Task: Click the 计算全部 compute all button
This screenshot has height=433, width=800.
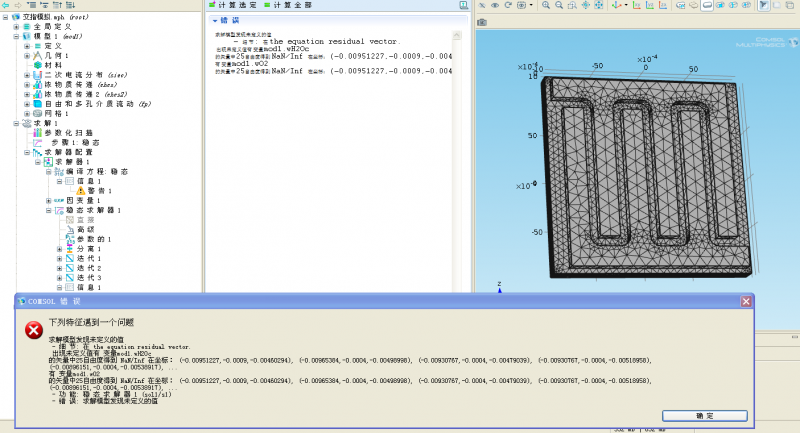Action: (x=289, y=5)
